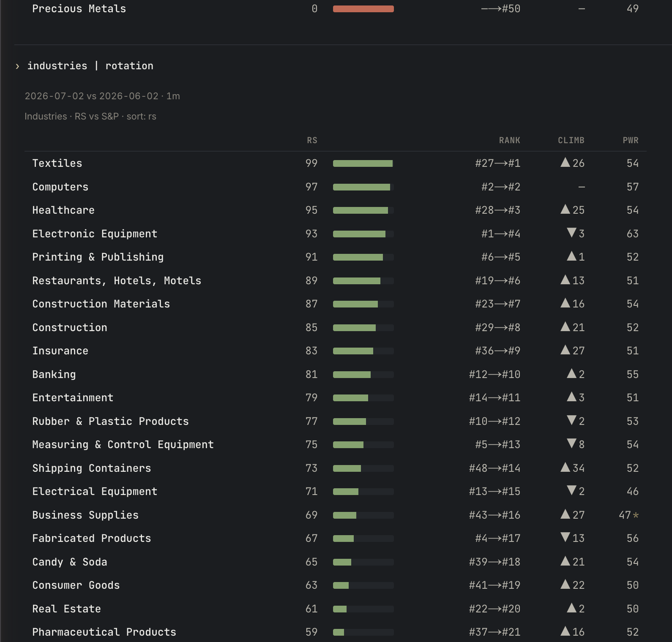Open Measuring & Control Equipment row
672x642 pixels.
[336, 445]
